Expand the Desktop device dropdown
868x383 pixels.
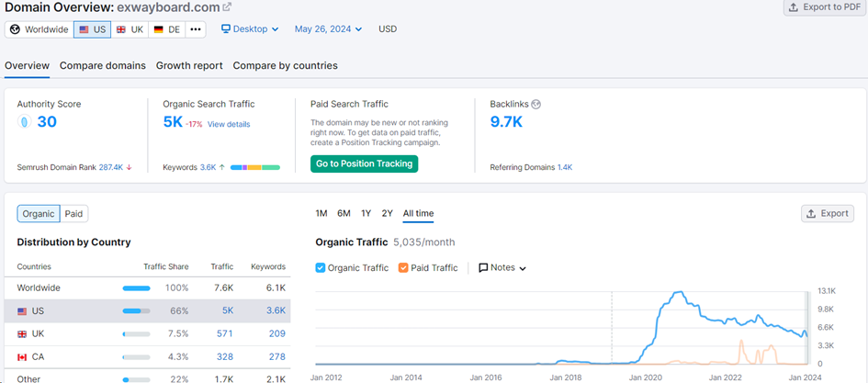tap(251, 29)
